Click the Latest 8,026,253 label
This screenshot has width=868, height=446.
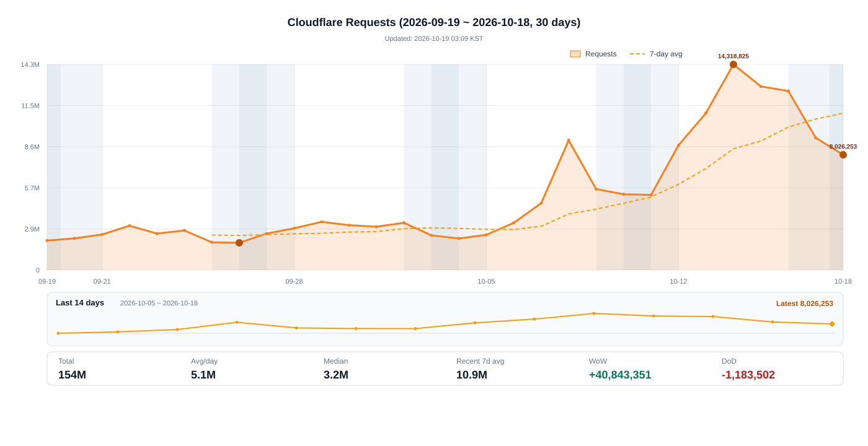805,304
